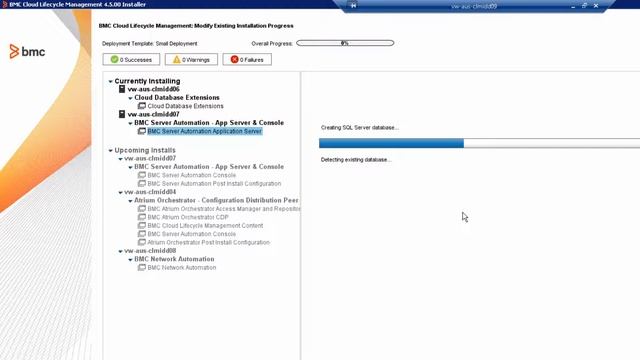Click the 0 Failures button

click(x=247, y=60)
